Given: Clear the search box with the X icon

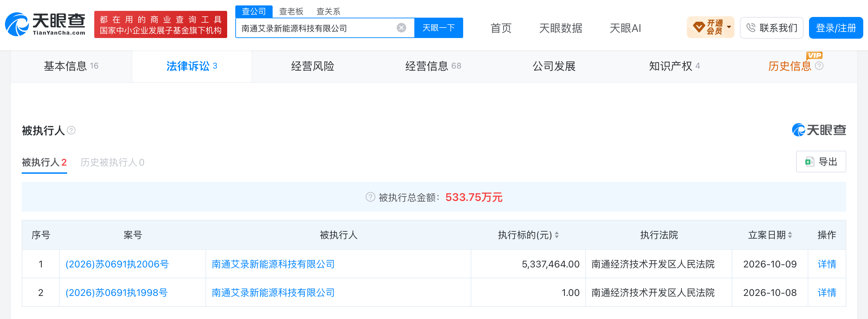Looking at the screenshot, I should pos(401,28).
